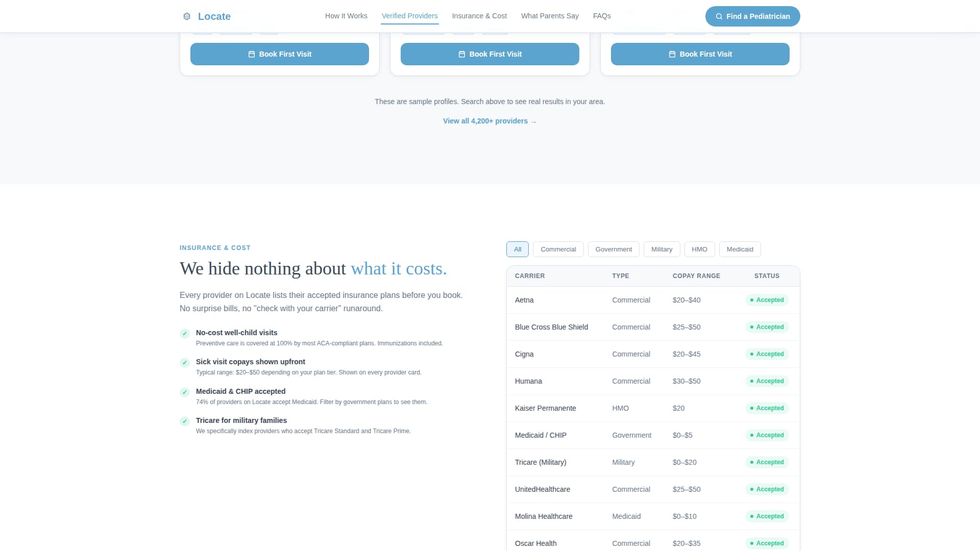Image resolution: width=980 pixels, height=551 pixels.
Task: Filter insurance table by HMO
Action: [699, 249]
